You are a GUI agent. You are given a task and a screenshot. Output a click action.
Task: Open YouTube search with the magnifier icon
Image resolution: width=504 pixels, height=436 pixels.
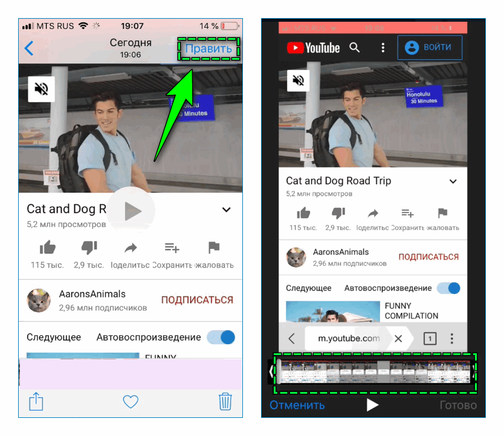click(x=355, y=47)
